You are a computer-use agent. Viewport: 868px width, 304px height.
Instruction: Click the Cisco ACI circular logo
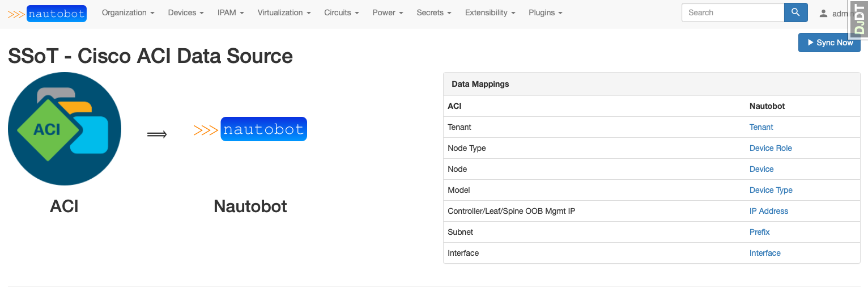(x=65, y=129)
